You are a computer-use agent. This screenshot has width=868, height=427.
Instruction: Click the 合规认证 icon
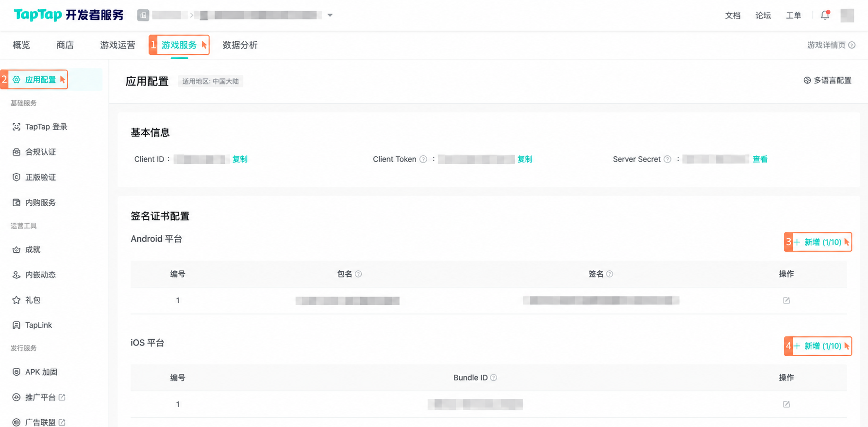click(x=17, y=152)
